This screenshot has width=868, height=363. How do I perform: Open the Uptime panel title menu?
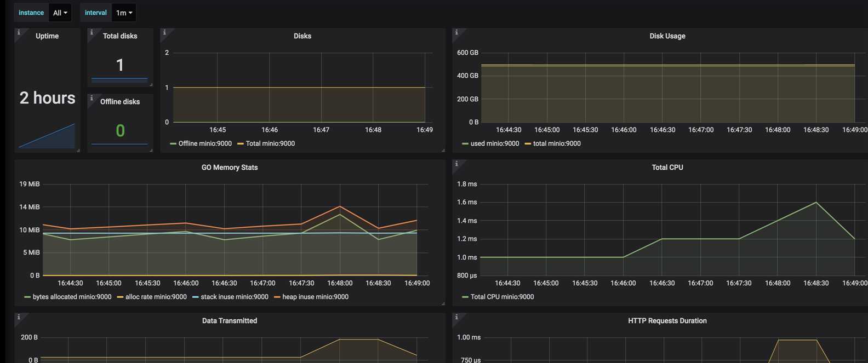tap(47, 36)
